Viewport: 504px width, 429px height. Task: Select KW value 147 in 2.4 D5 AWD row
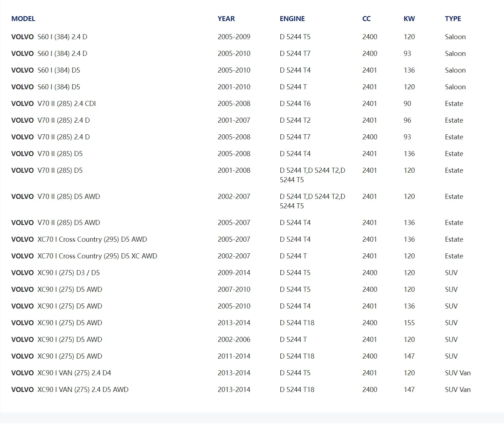pyautogui.click(x=409, y=389)
